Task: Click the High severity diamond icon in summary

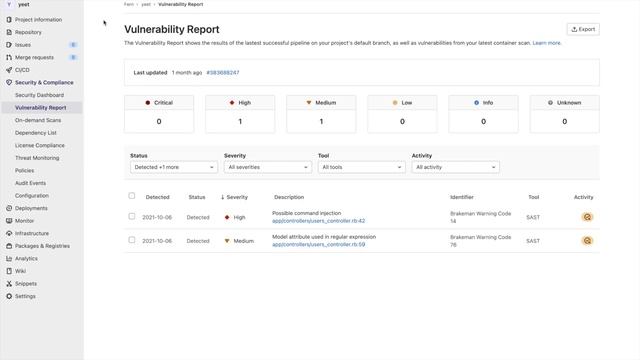Action: coord(232,103)
